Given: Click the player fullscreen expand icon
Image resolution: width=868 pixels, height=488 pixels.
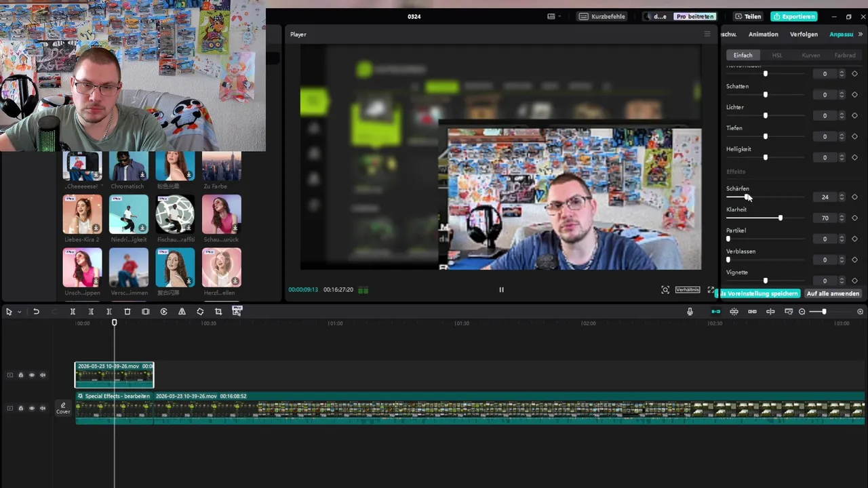Looking at the screenshot, I should (711, 289).
